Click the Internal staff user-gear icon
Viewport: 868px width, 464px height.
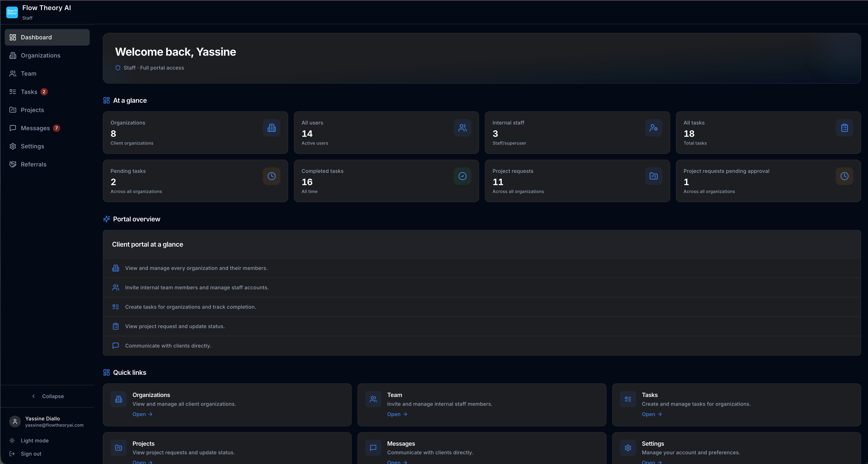pos(653,128)
